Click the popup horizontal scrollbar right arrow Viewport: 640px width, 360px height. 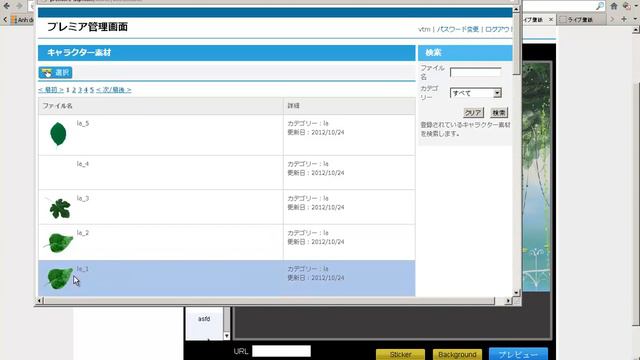508,301
